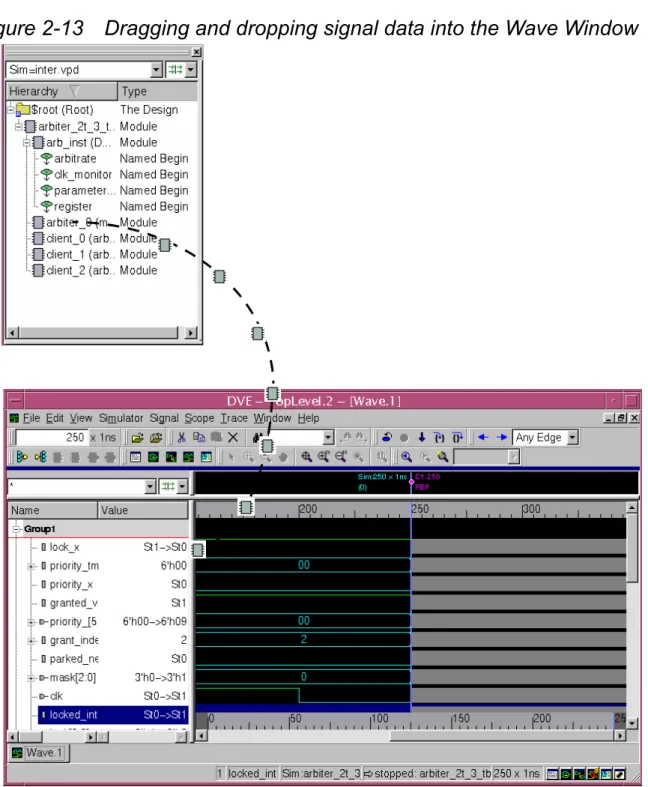This screenshot has width=648, height=787.
Task: Collapse the arb_inst tree node
Action: [x=27, y=142]
